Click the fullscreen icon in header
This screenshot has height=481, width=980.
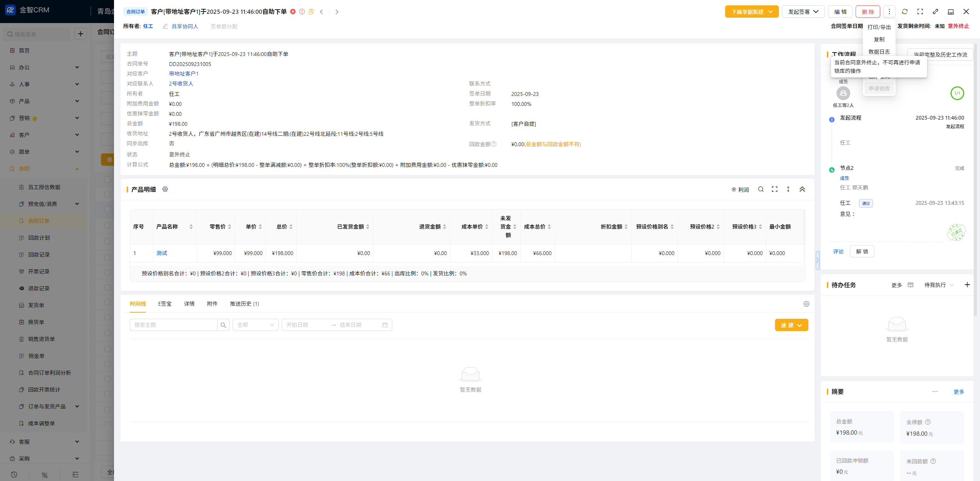click(x=920, y=12)
